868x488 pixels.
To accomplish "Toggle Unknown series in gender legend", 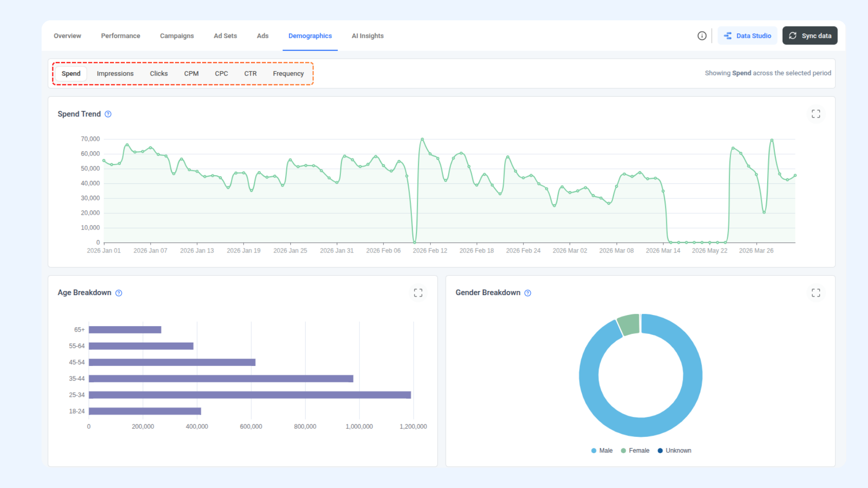I will [674, 450].
